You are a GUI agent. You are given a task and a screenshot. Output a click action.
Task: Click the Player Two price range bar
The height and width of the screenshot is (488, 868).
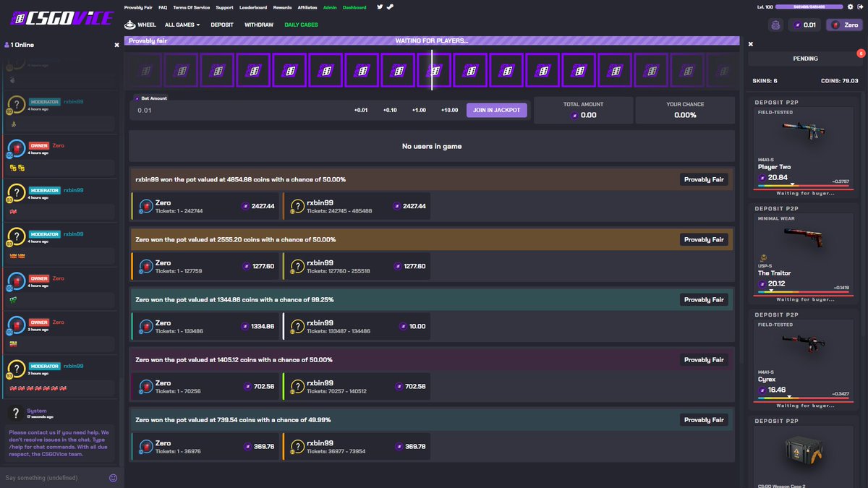(804, 186)
